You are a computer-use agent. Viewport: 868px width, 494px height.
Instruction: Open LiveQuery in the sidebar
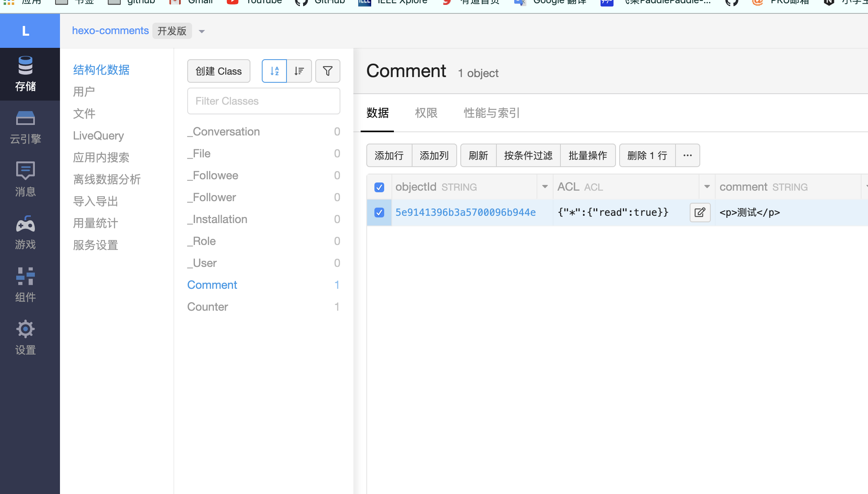point(98,135)
